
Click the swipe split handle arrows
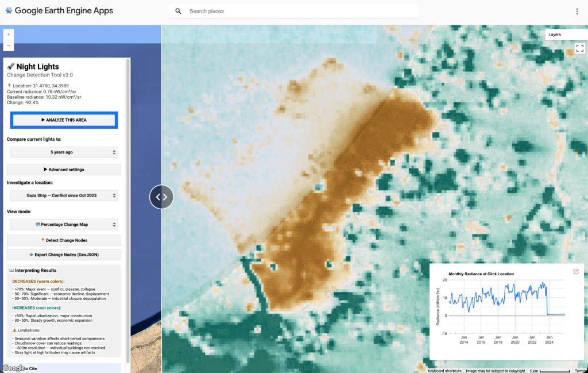click(161, 197)
